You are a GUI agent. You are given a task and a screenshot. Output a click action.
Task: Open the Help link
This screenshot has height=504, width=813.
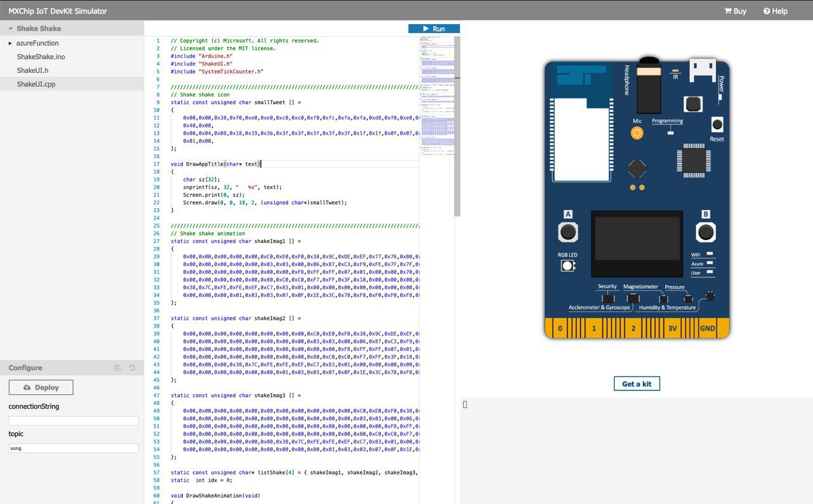click(776, 11)
